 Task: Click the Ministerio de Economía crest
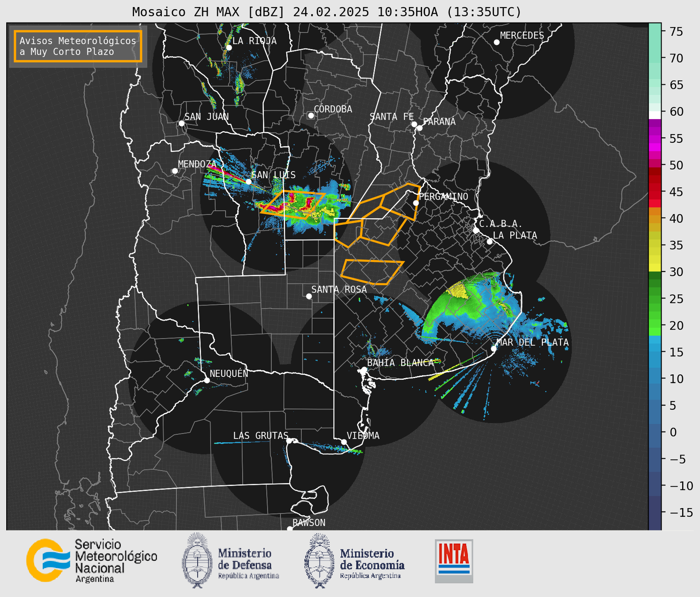tap(319, 560)
